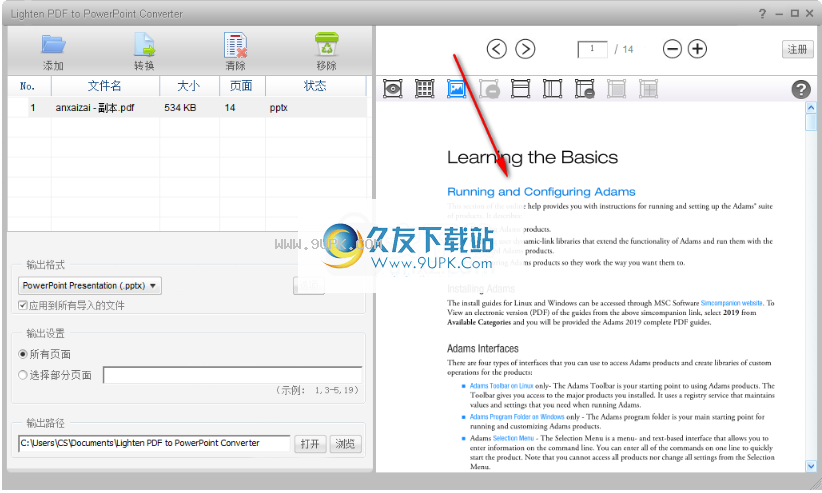Click the 清除 (Clear) list icon

(x=235, y=45)
